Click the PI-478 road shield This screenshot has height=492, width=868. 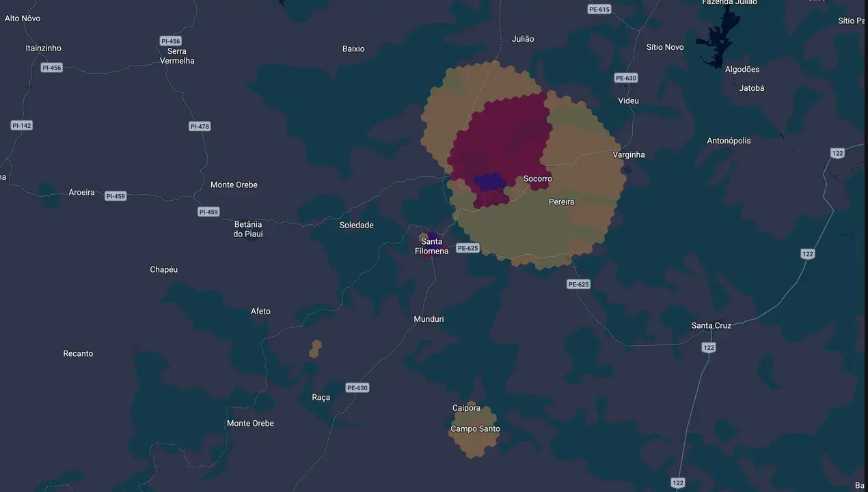200,126
